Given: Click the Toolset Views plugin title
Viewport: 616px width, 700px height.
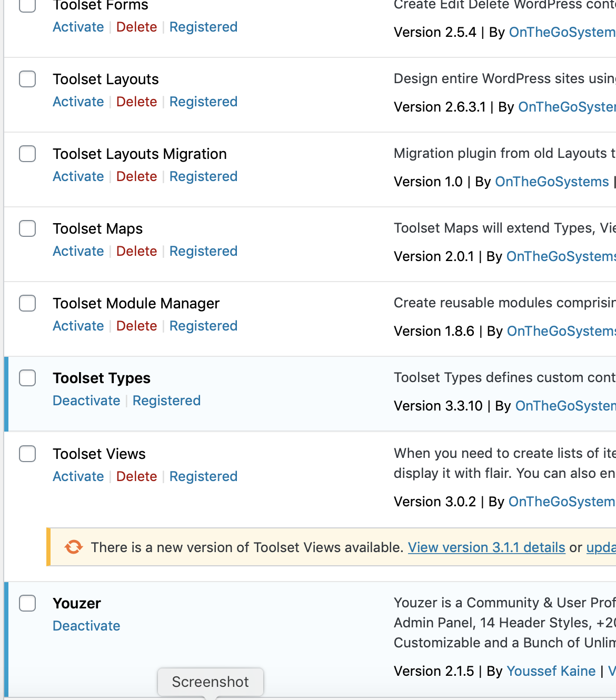Looking at the screenshot, I should tap(100, 454).
